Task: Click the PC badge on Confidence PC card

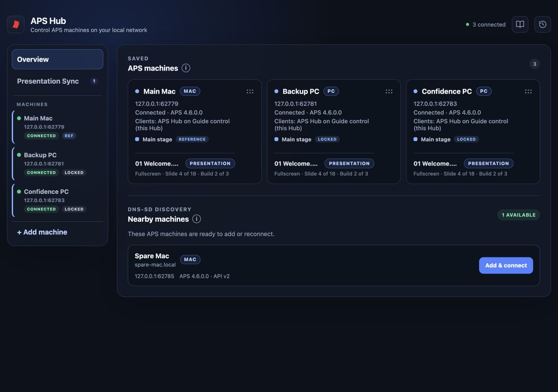Action: (x=484, y=91)
